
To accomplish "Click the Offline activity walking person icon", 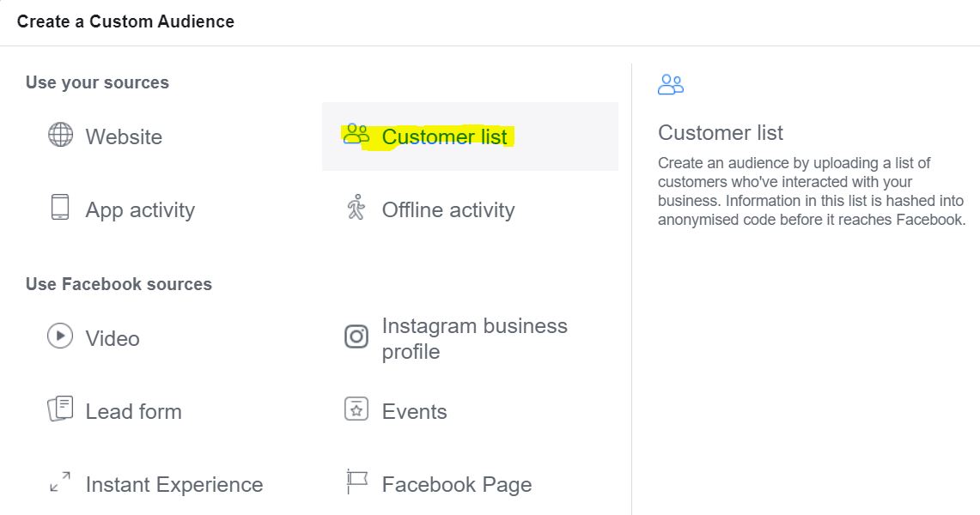I will point(356,207).
